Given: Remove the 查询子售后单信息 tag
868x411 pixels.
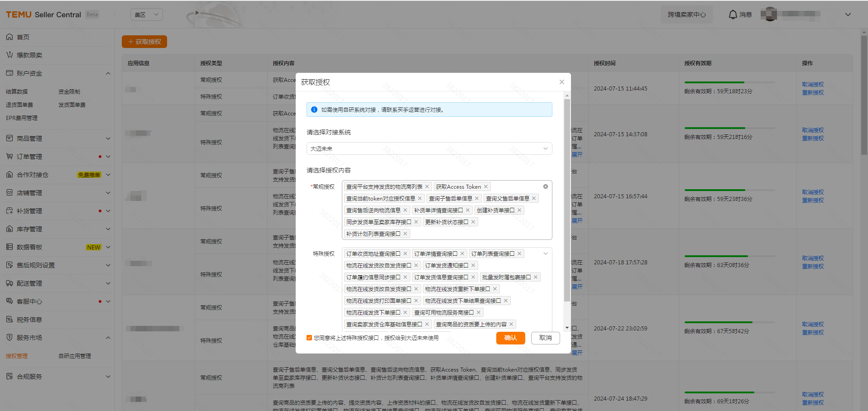Looking at the screenshot, I should pyautogui.click(x=477, y=199).
